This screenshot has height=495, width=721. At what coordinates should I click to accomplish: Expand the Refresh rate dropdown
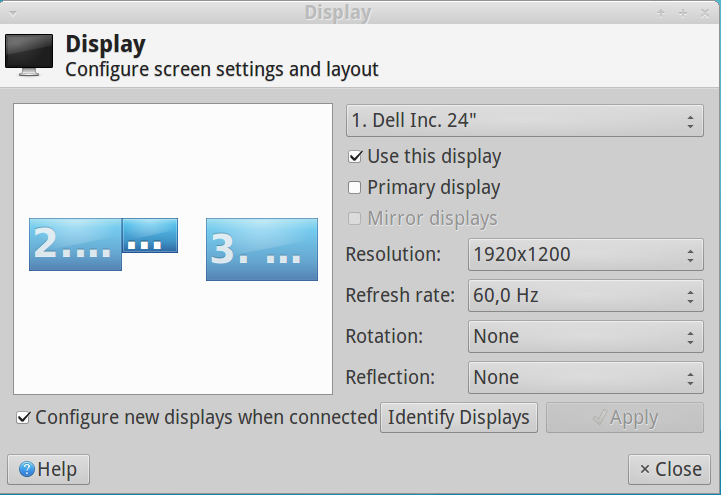tap(585, 295)
